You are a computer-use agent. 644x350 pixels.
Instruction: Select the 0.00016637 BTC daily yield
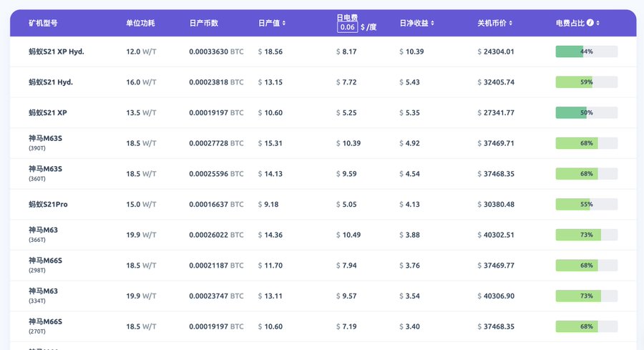216,204
